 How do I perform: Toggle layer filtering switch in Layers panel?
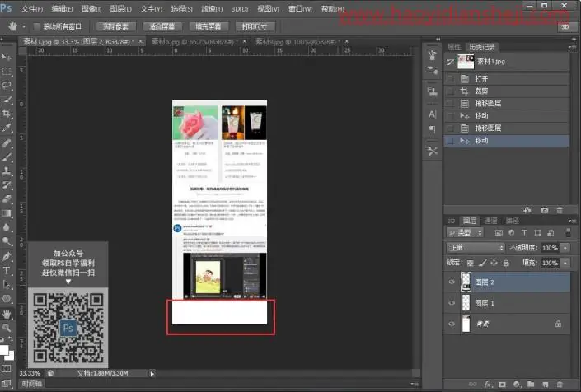(568, 232)
